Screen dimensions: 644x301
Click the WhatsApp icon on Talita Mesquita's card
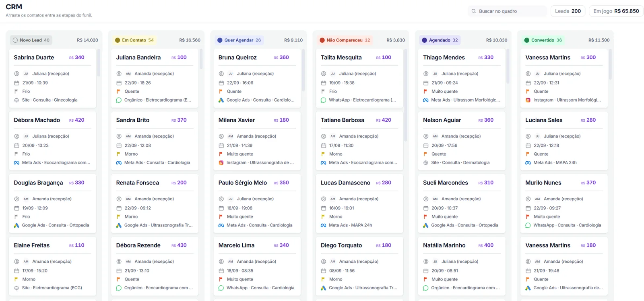323,100
